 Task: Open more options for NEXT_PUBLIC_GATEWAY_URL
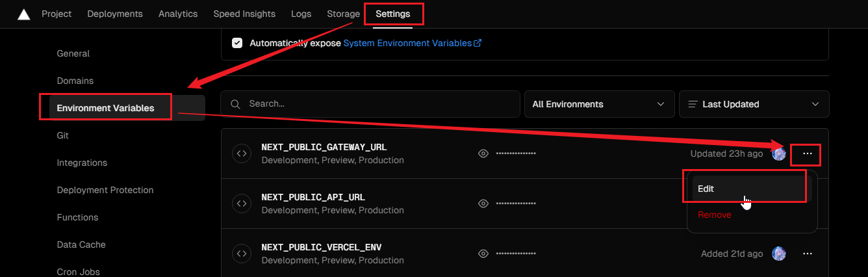point(808,153)
